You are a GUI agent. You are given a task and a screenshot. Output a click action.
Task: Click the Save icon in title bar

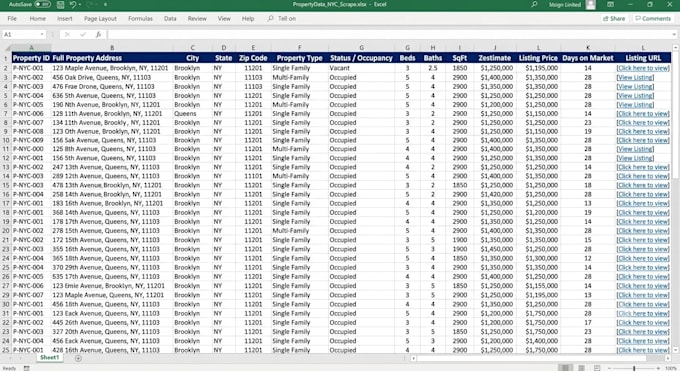(61, 5)
